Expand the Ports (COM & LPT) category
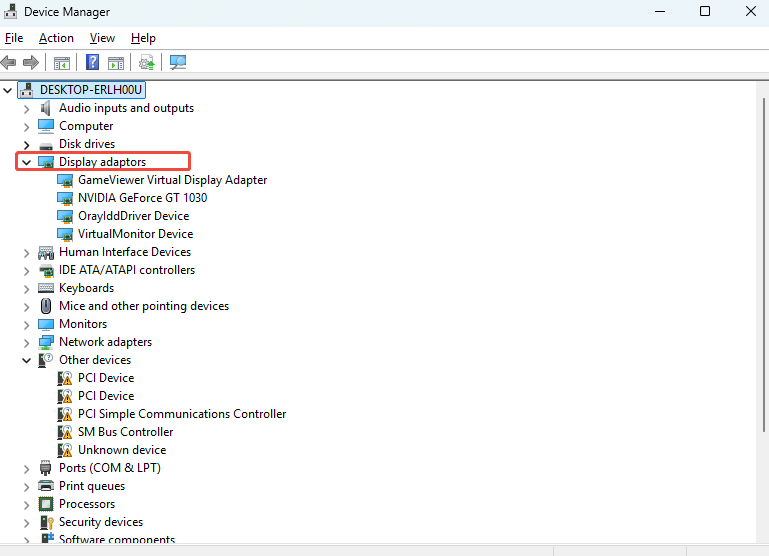769x556 pixels. tap(27, 468)
